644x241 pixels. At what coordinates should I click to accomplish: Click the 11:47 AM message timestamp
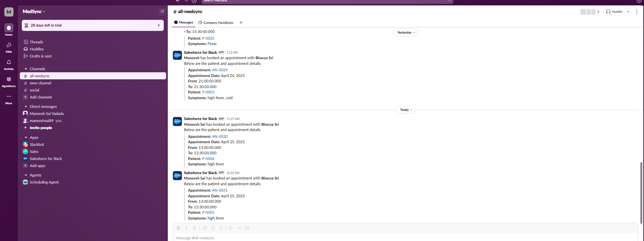tap(233, 119)
